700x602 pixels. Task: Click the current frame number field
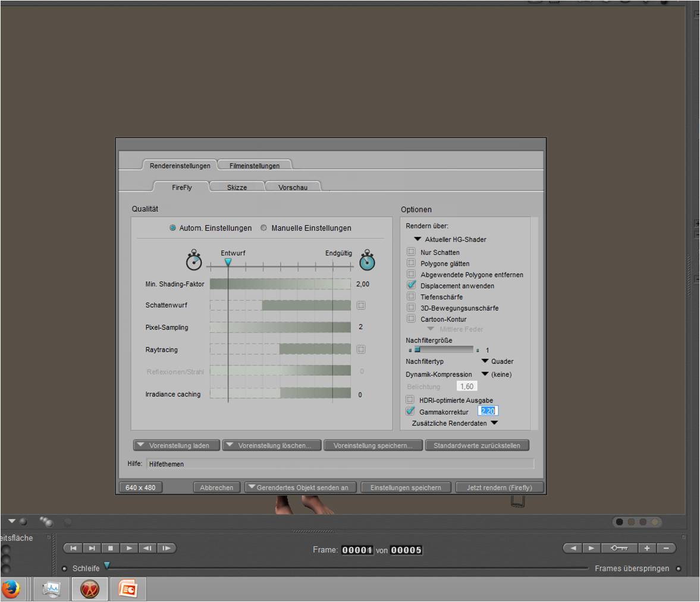(357, 550)
